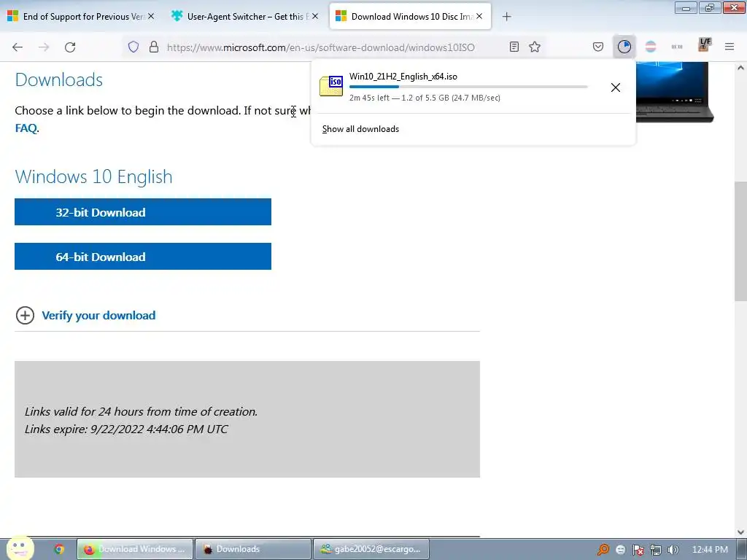
Task: Click the download progress bar
Action: coord(468,87)
